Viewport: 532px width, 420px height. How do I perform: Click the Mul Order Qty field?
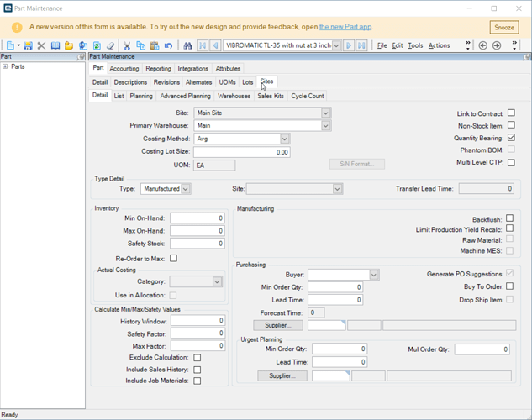(482, 349)
